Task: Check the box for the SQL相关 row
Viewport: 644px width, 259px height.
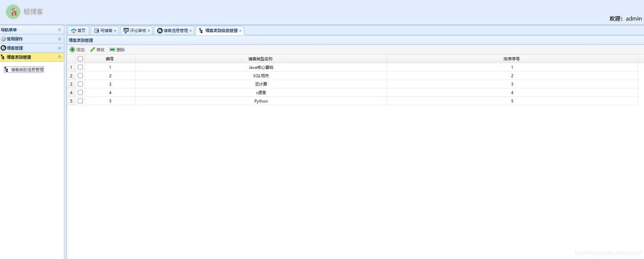Action: pos(80,76)
